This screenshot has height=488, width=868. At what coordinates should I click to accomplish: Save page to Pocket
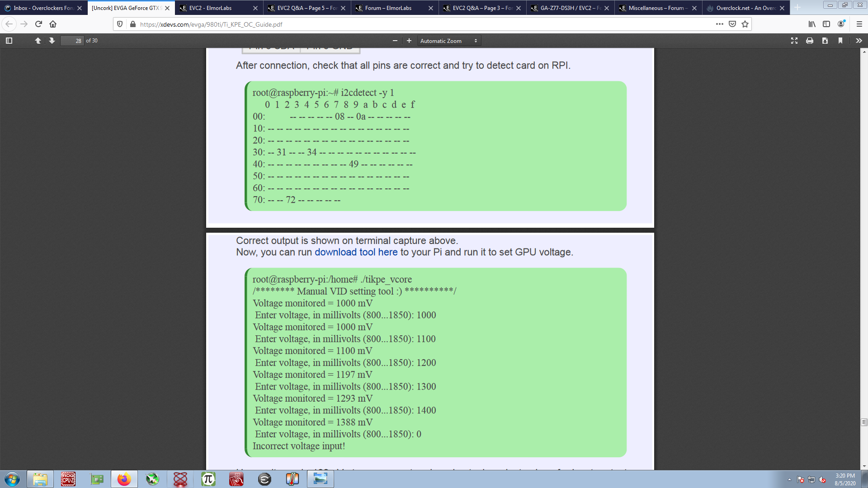click(x=732, y=24)
